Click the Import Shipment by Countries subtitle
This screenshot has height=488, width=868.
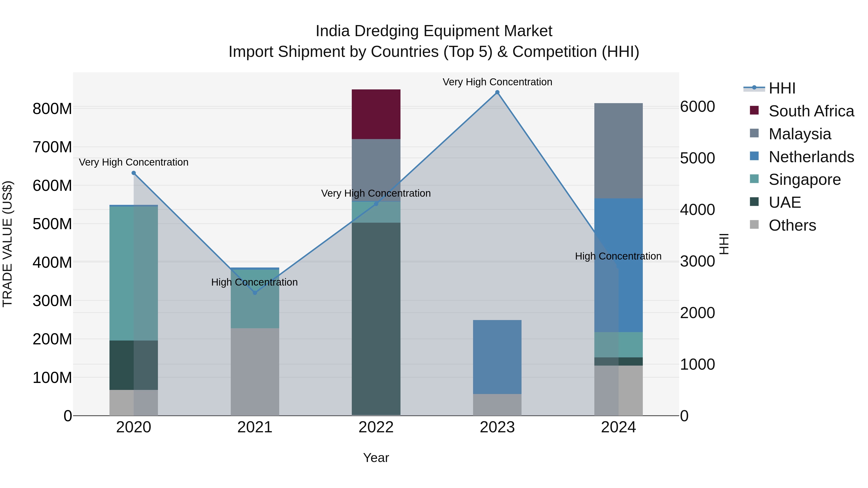[434, 52]
